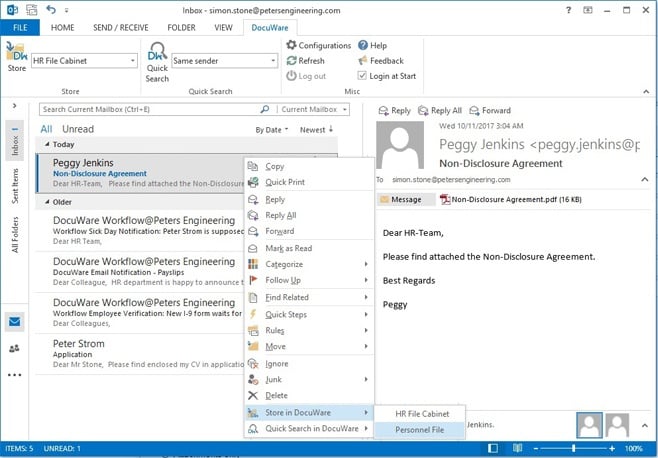Choose Mark as Read from context menu

288,248
